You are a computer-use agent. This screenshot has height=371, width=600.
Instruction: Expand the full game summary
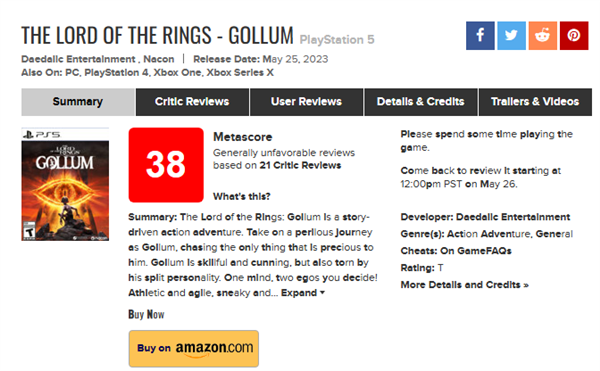(x=303, y=293)
